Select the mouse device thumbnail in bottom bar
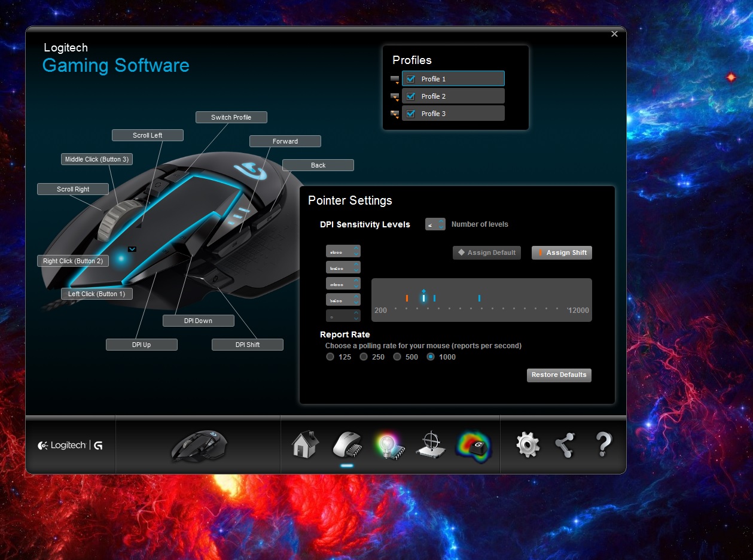Screen dimensions: 753x560 (199, 446)
